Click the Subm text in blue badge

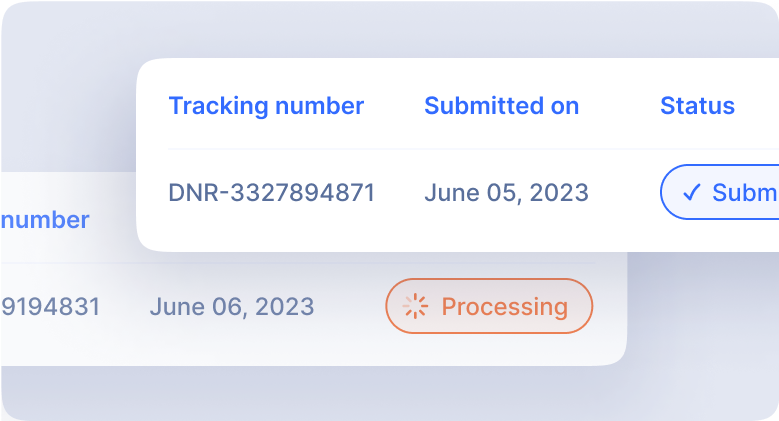pos(745,192)
